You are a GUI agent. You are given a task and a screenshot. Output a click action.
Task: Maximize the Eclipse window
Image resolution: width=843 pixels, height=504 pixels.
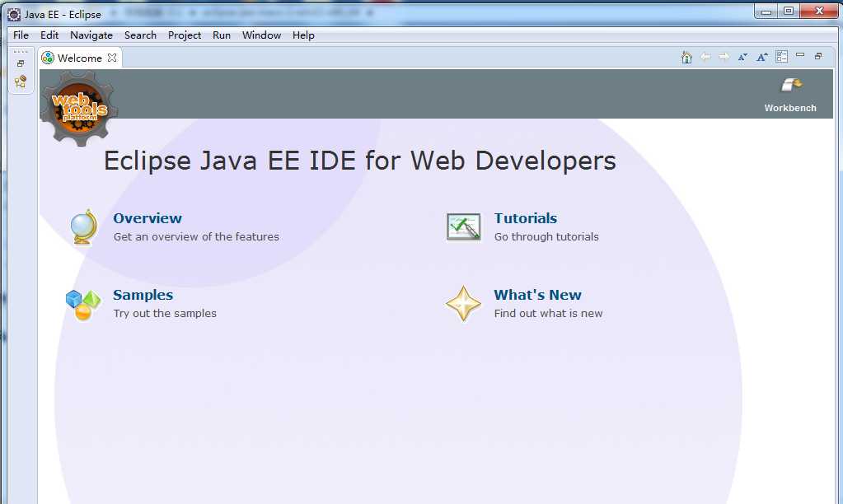coord(789,11)
